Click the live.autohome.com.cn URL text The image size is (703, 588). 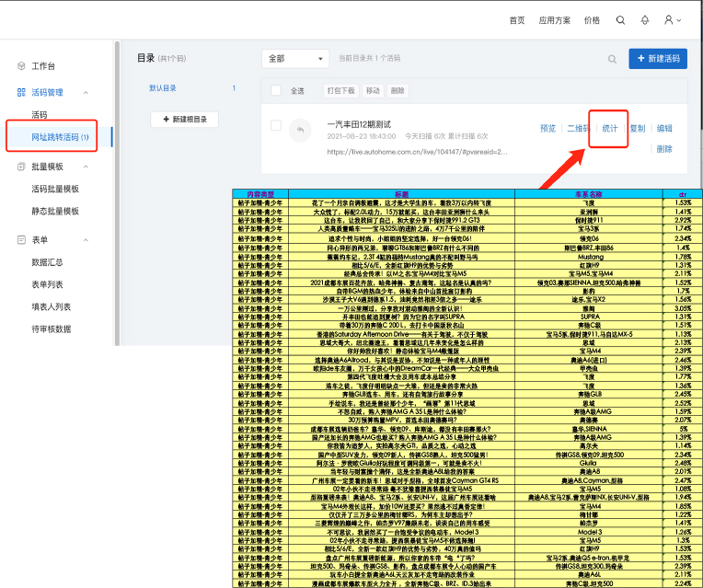click(417, 152)
